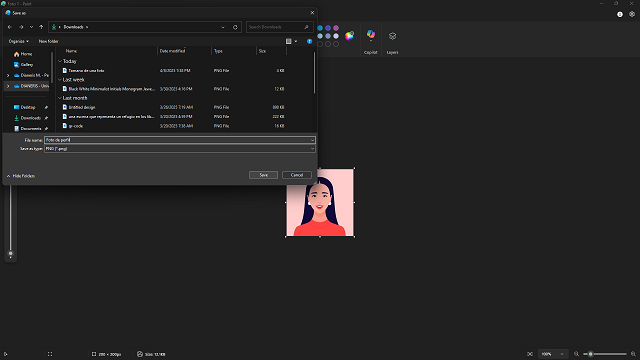The image size is (640, 360).
Task: Pick the lavender swatch in Paint
Action: 336,36
